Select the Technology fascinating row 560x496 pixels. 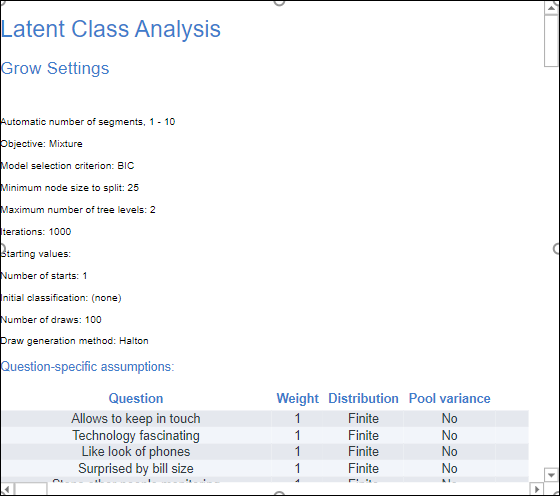click(x=265, y=435)
